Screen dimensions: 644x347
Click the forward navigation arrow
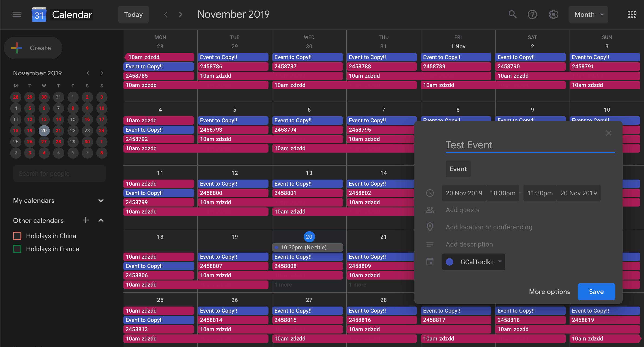(x=180, y=14)
